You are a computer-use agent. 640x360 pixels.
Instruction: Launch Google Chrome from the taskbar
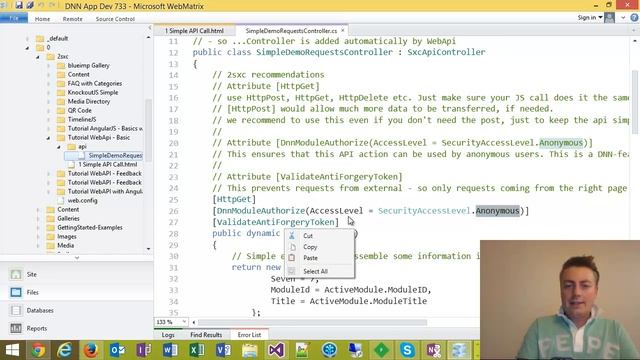(x=38, y=350)
